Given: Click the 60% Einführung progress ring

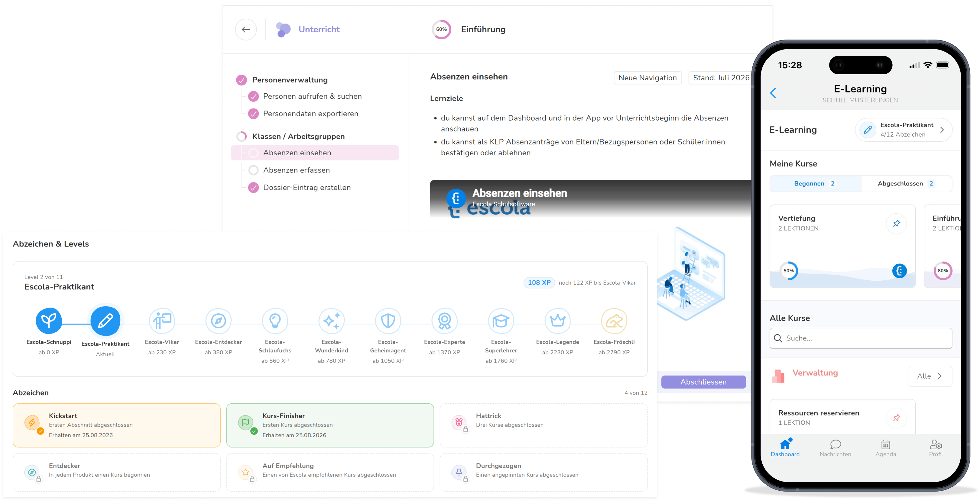Looking at the screenshot, I should 441,29.
